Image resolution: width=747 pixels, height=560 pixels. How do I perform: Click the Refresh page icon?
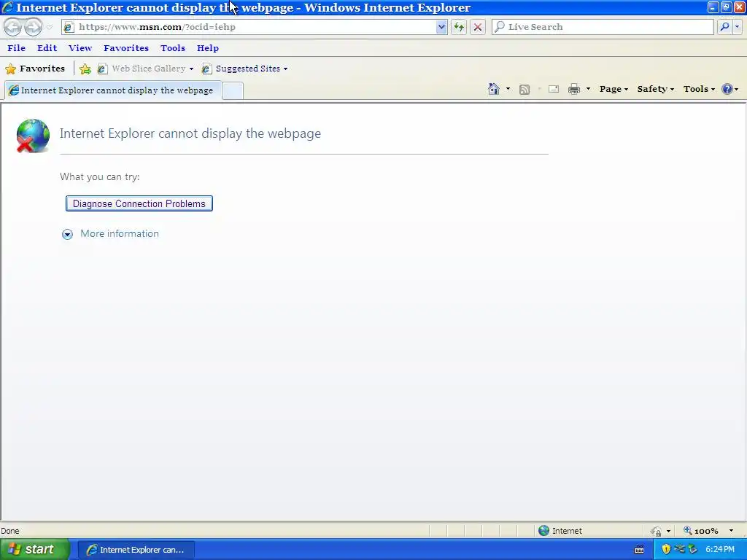coord(459,27)
